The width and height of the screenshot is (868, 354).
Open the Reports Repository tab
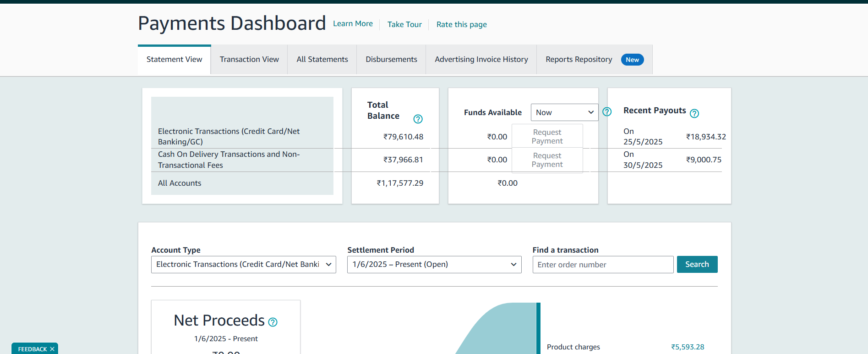click(x=595, y=60)
